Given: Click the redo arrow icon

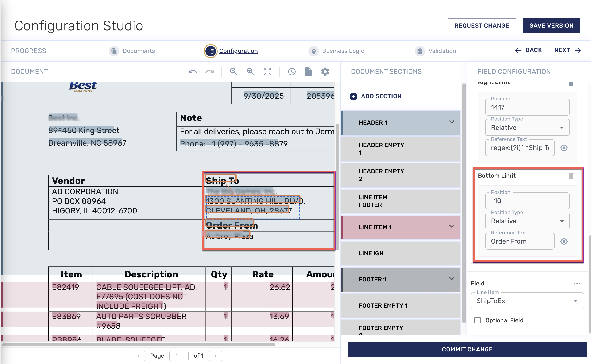Looking at the screenshot, I should 209,71.
